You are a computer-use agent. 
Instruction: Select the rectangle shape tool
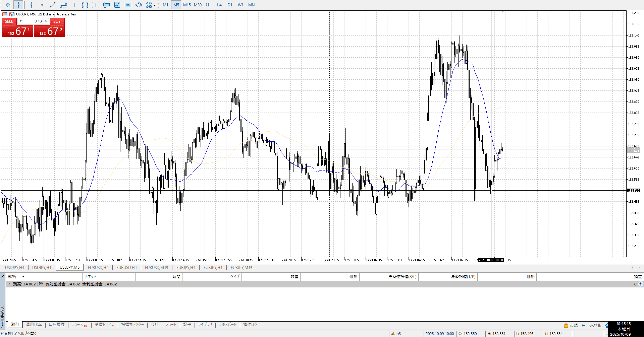pyautogui.click(x=85, y=5)
